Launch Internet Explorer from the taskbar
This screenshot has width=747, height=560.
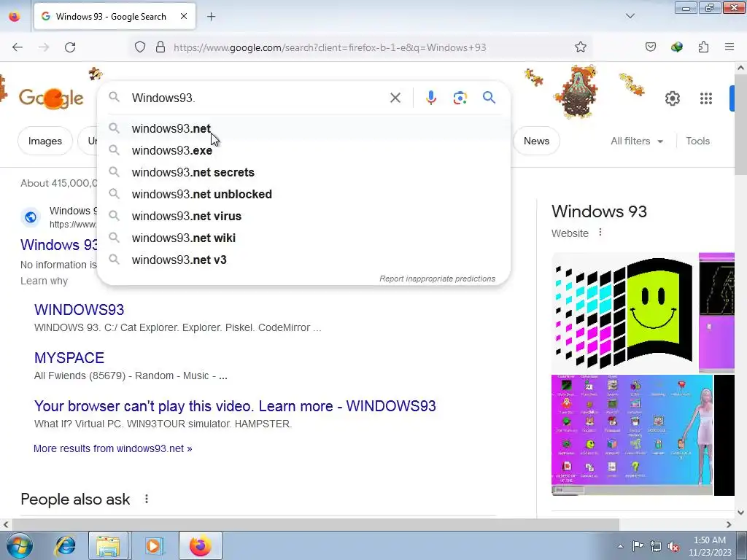pos(65,545)
